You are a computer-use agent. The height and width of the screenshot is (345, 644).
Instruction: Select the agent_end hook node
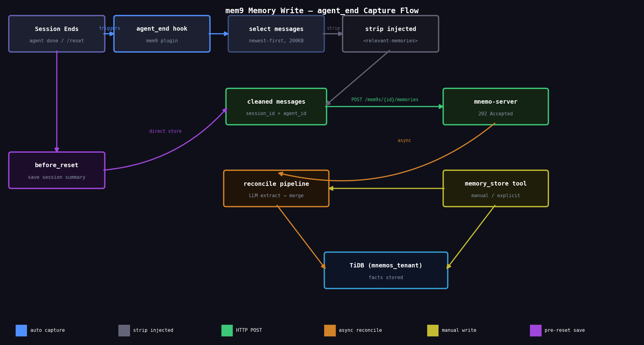(x=162, y=34)
